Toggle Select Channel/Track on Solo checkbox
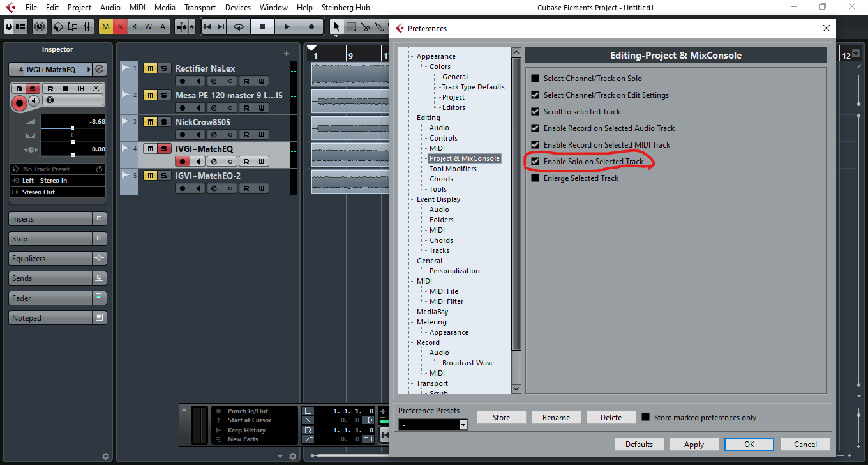 click(x=535, y=79)
